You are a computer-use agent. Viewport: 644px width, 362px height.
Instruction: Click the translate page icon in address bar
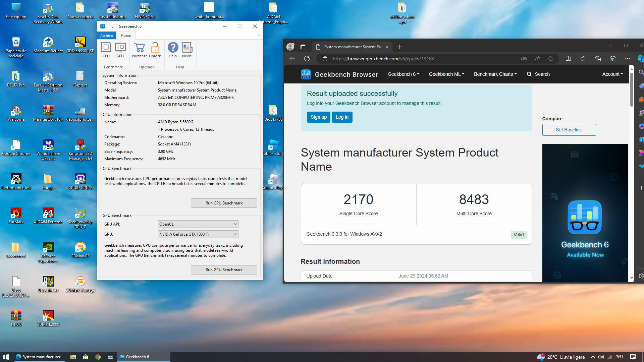[524, 59]
